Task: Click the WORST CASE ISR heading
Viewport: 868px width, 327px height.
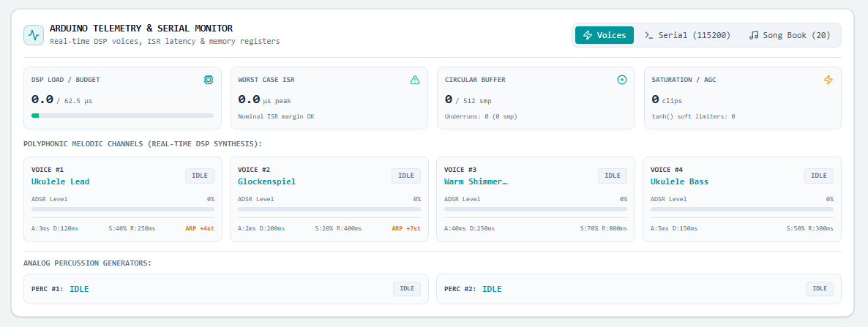Action: pos(266,80)
